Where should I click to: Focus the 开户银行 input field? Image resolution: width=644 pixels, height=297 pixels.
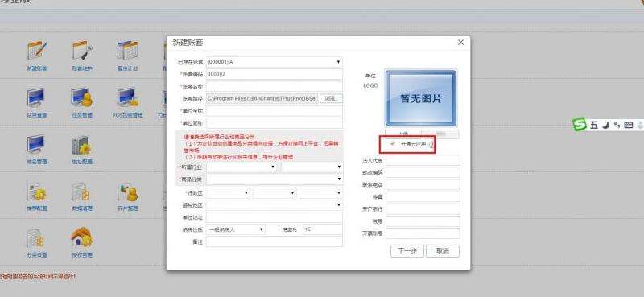tap(423, 209)
